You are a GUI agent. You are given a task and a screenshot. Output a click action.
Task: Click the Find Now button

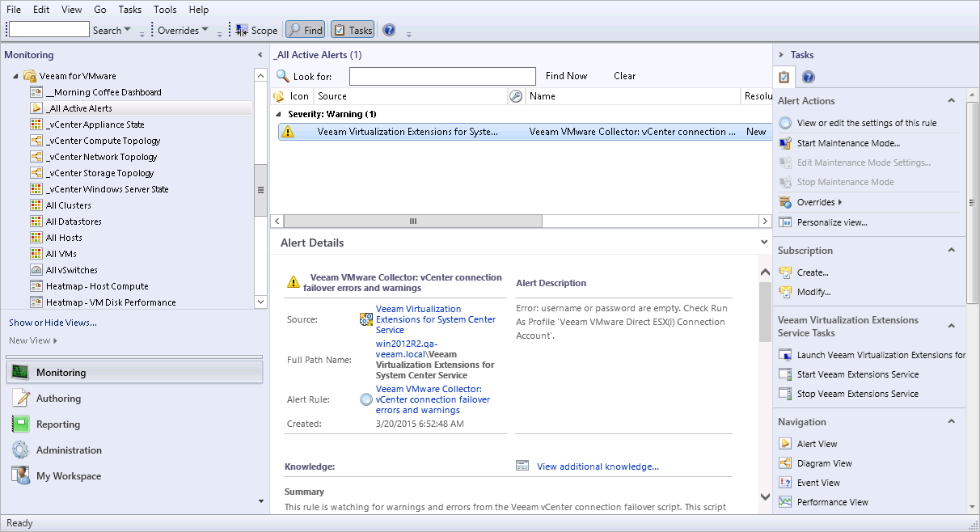[566, 76]
